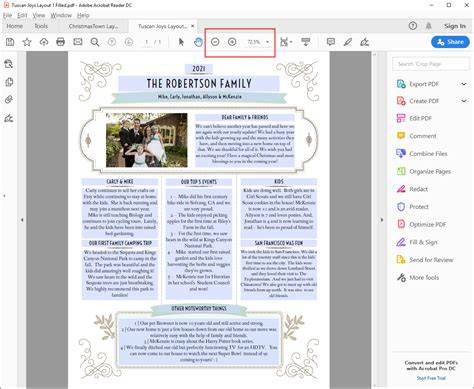Open the Window menu
474x389 pixels.
tap(61, 15)
